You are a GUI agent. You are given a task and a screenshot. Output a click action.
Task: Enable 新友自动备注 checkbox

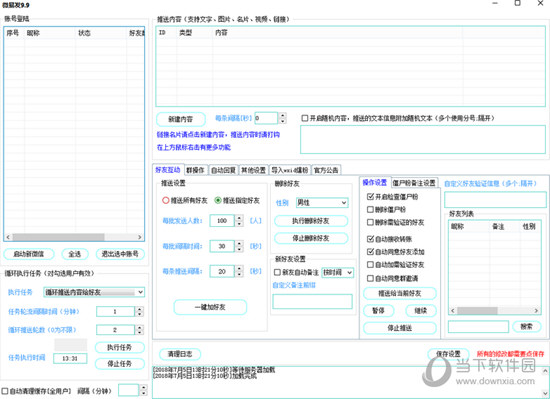[x=277, y=272]
